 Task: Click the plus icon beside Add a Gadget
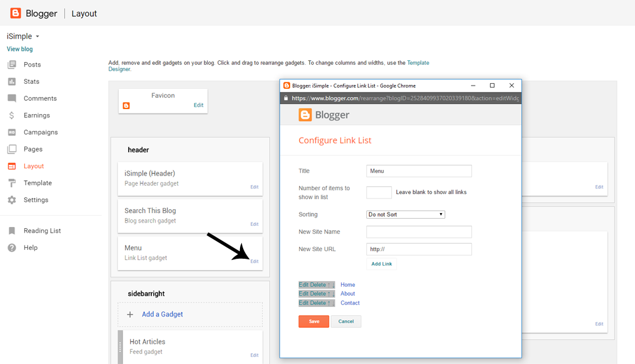click(x=130, y=315)
